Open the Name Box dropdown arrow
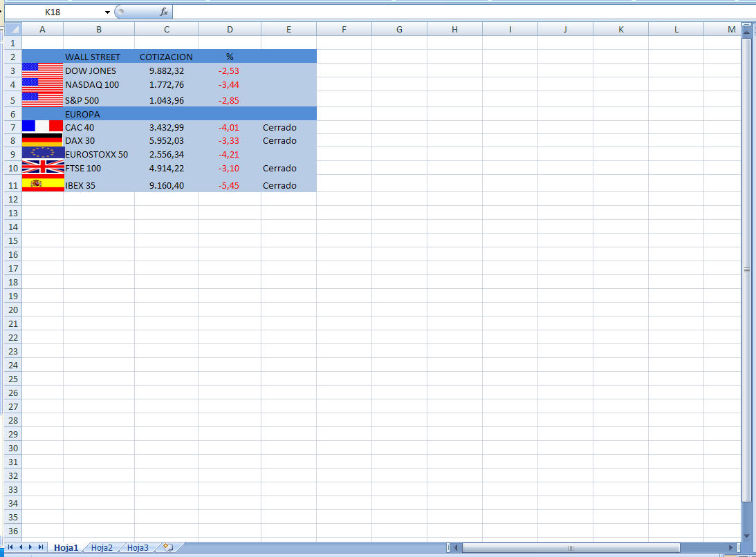The image size is (756, 557). (107, 12)
